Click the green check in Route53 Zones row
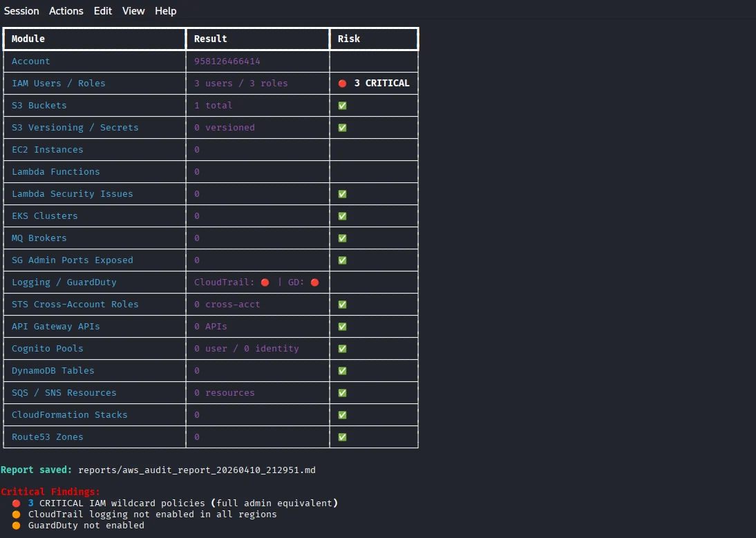This screenshot has height=538, width=756. [342, 437]
